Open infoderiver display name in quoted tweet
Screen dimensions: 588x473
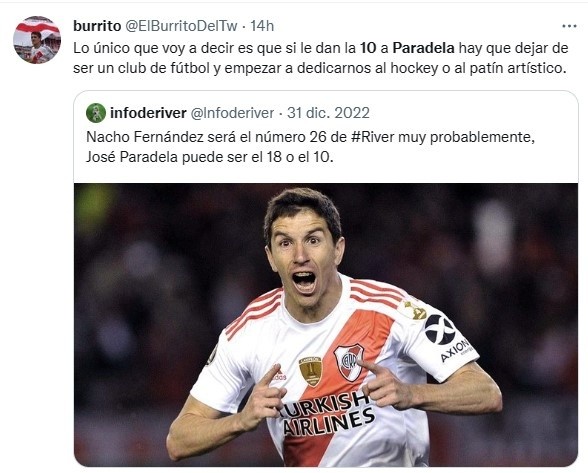pyautogui.click(x=148, y=113)
